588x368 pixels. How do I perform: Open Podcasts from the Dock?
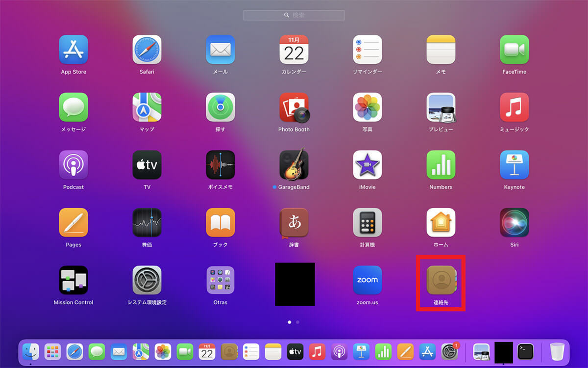coord(339,351)
